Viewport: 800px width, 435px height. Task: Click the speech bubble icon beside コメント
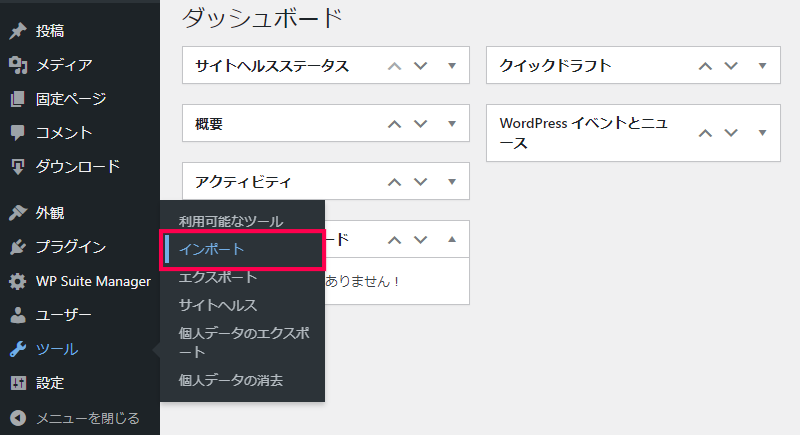pyautogui.click(x=17, y=133)
